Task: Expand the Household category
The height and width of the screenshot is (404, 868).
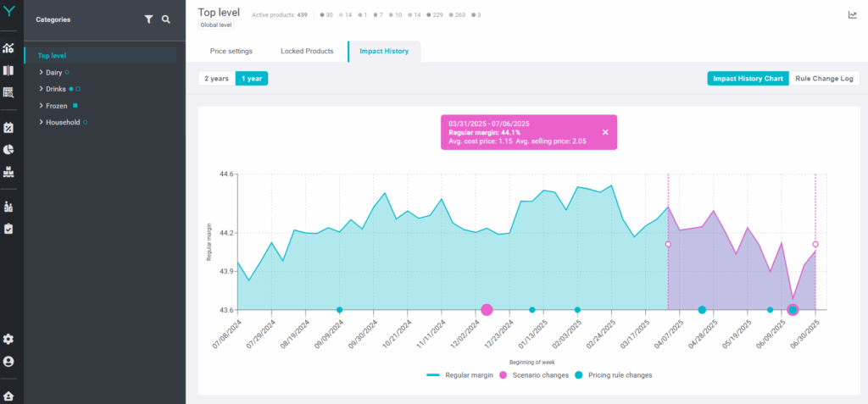Action: click(41, 123)
